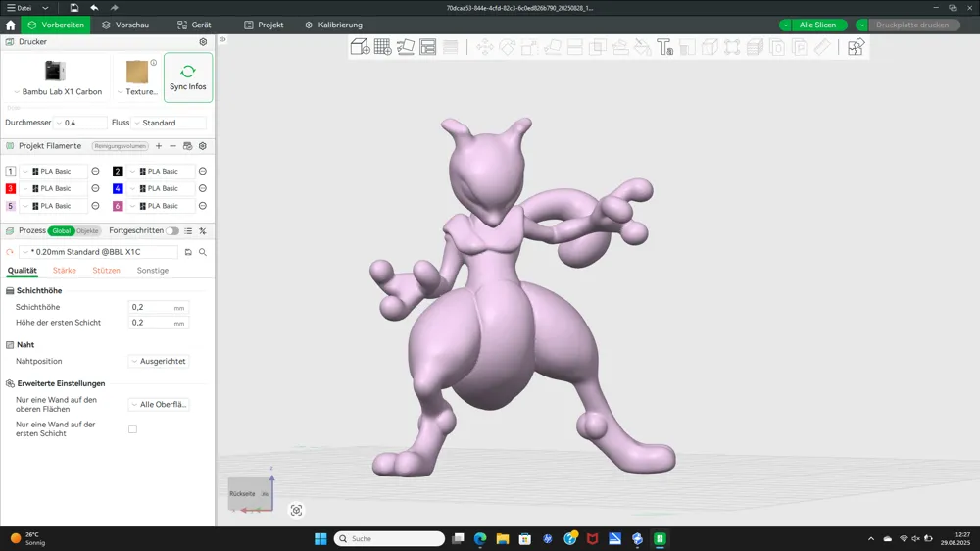Open the Durchmesser 0.4 dropdown
980x551 pixels.
tap(80, 123)
